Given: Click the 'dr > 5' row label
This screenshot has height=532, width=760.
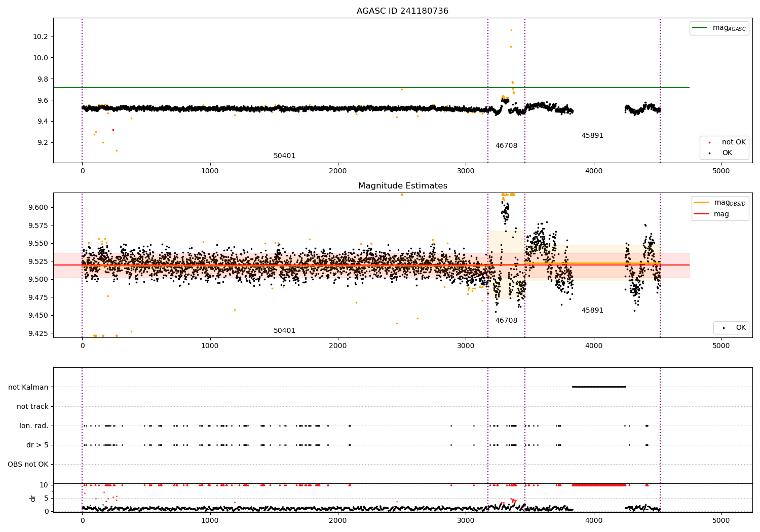Looking at the screenshot, I should point(37,445).
